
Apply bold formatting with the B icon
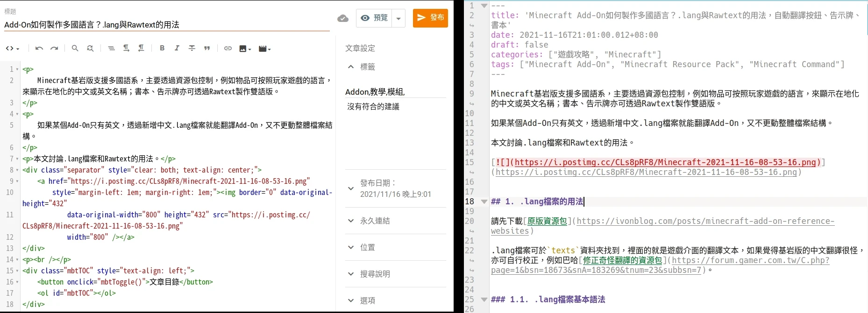[x=162, y=49]
